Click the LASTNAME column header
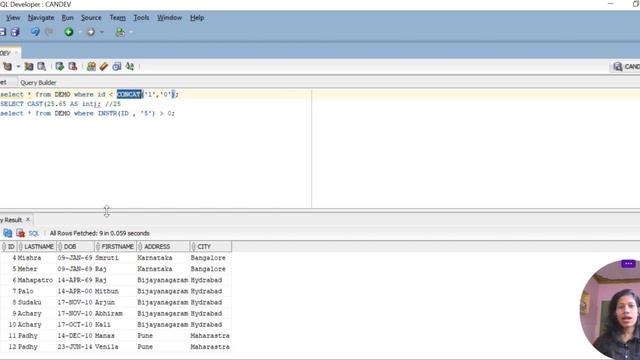 point(37,247)
